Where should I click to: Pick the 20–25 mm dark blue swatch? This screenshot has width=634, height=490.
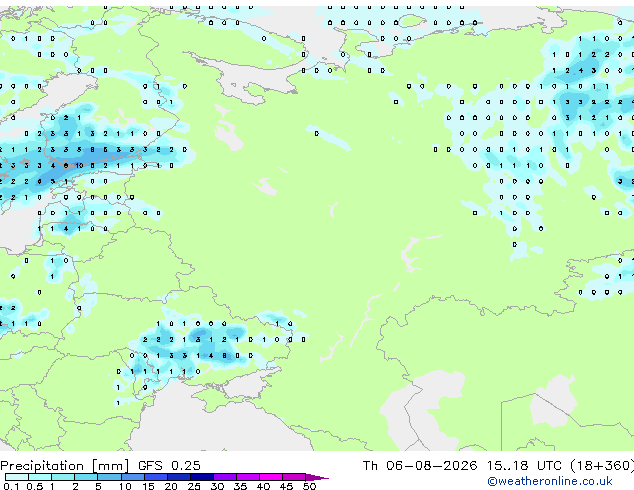pos(179,477)
